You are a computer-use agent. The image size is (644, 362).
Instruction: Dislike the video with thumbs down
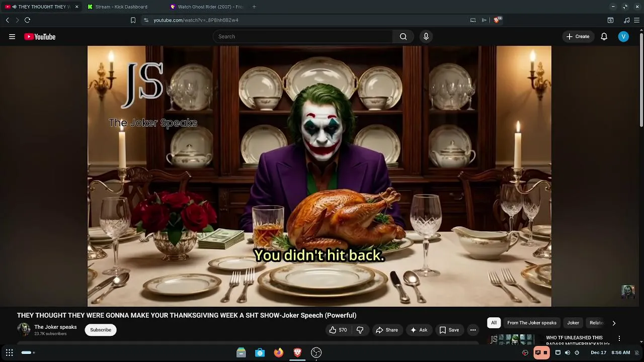(x=360, y=330)
